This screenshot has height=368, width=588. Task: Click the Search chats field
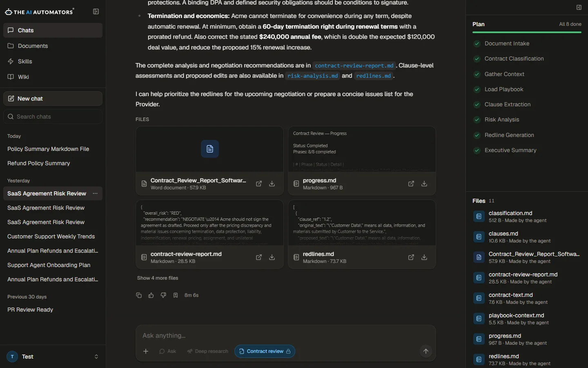click(x=53, y=117)
